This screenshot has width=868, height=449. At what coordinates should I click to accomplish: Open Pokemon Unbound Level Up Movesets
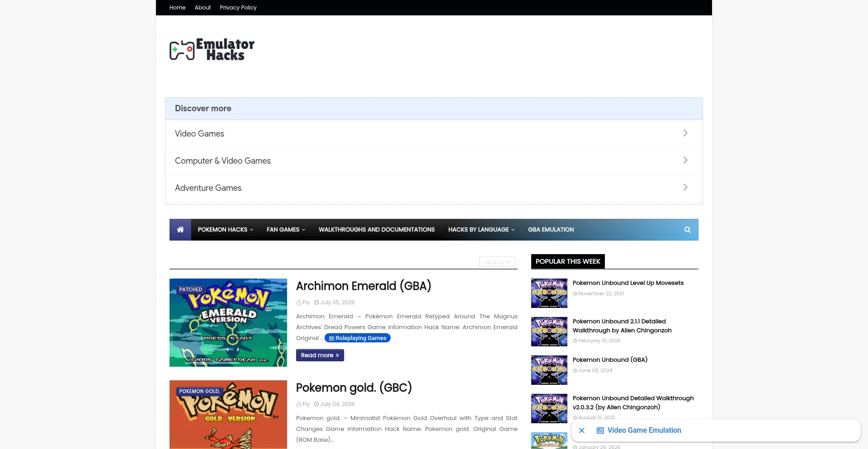click(628, 283)
